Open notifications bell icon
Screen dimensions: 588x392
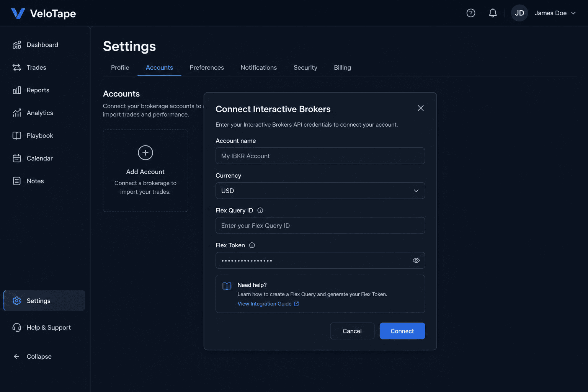click(493, 13)
